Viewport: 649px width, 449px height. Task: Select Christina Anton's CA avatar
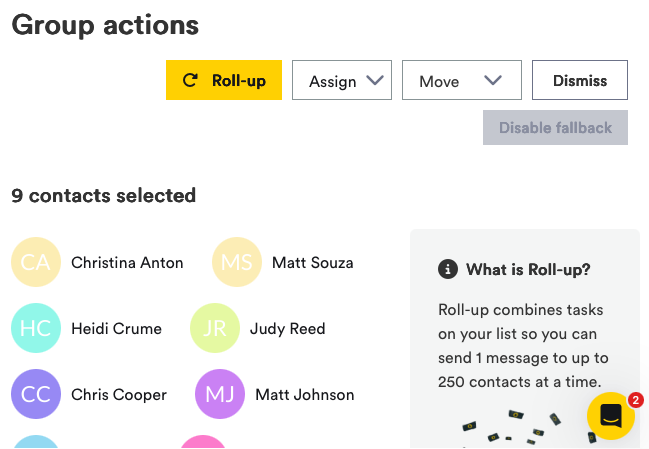[36, 262]
